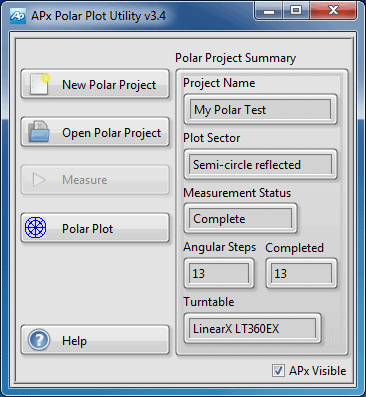Click the Open Polar Project button label

(111, 133)
